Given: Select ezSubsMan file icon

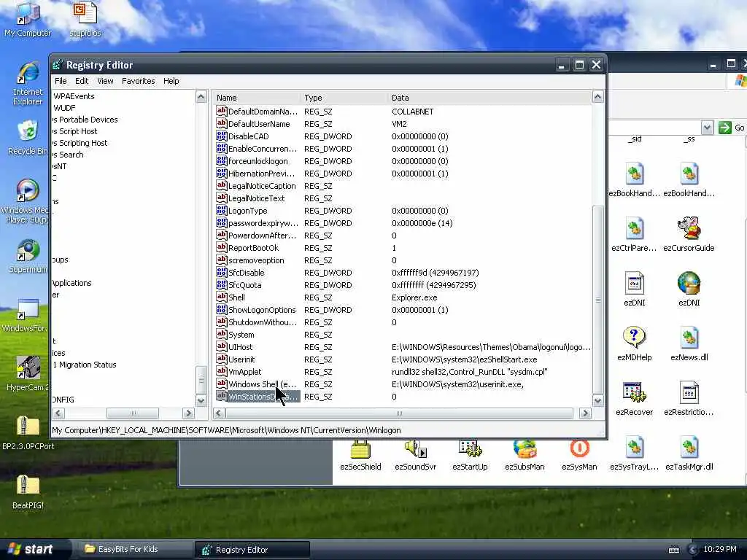Looking at the screenshot, I should click(x=525, y=456).
